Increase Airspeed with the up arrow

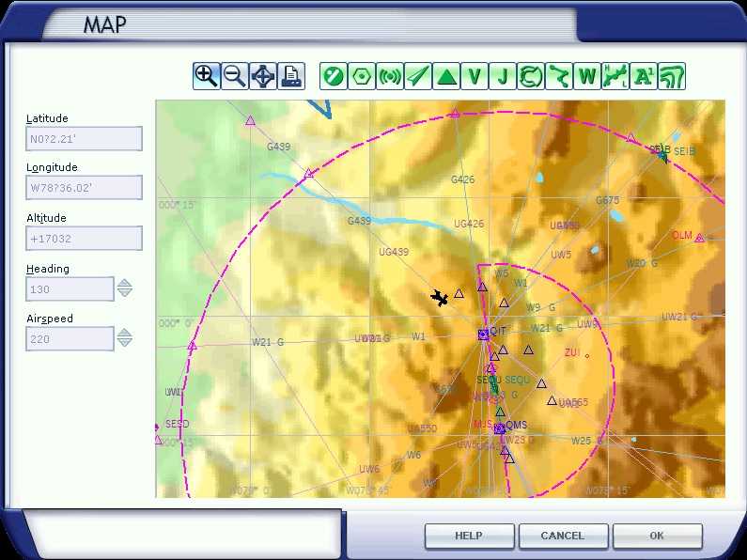point(125,333)
